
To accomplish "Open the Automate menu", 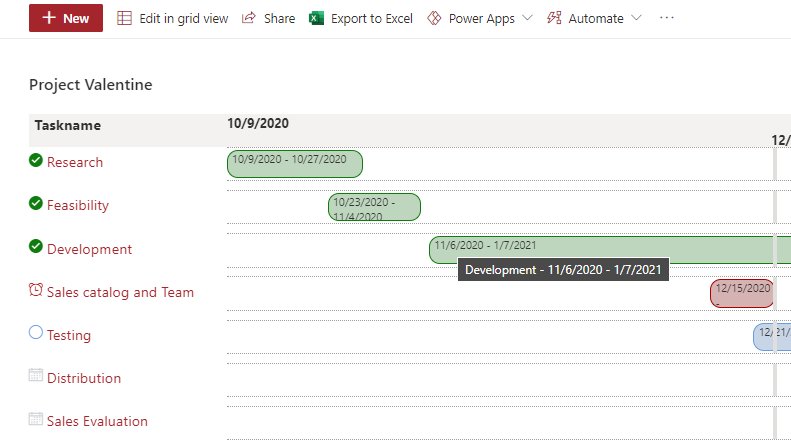I will pyautogui.click(x=594, y=19).
